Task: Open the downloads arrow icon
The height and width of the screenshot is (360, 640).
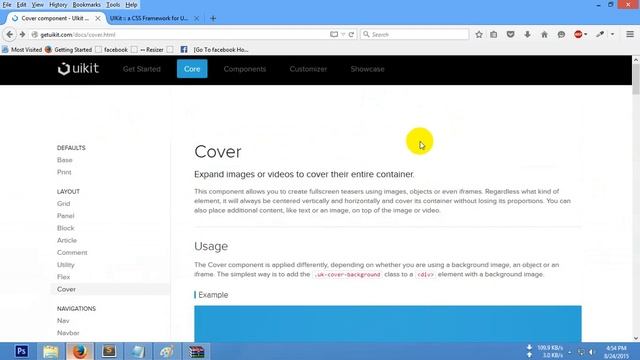Action: point(527,35)
